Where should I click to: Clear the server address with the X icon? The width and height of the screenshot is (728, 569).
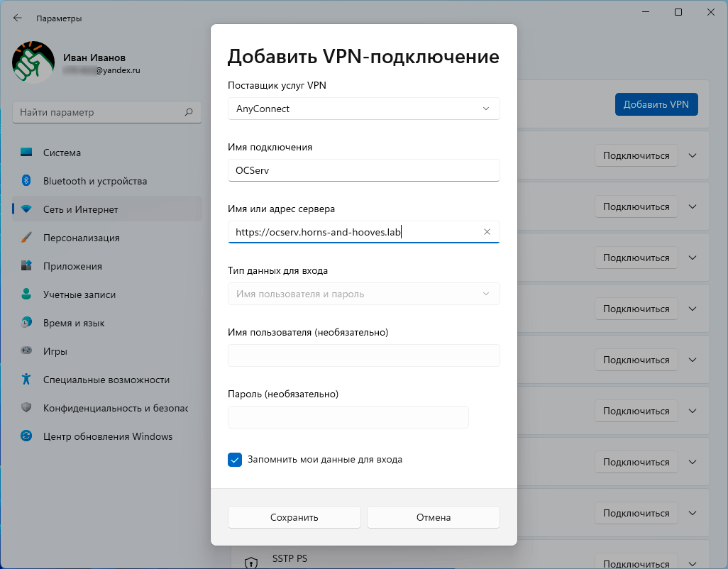[x=487, y=232]
